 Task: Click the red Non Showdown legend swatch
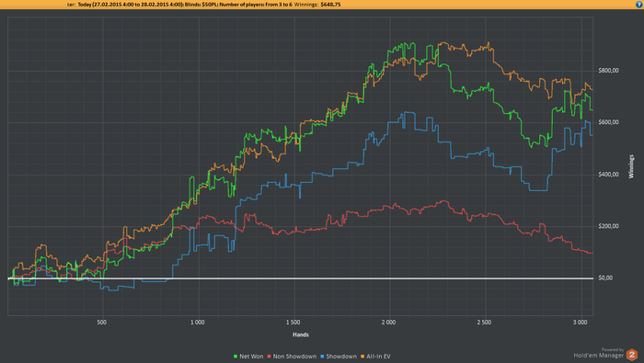269,357
